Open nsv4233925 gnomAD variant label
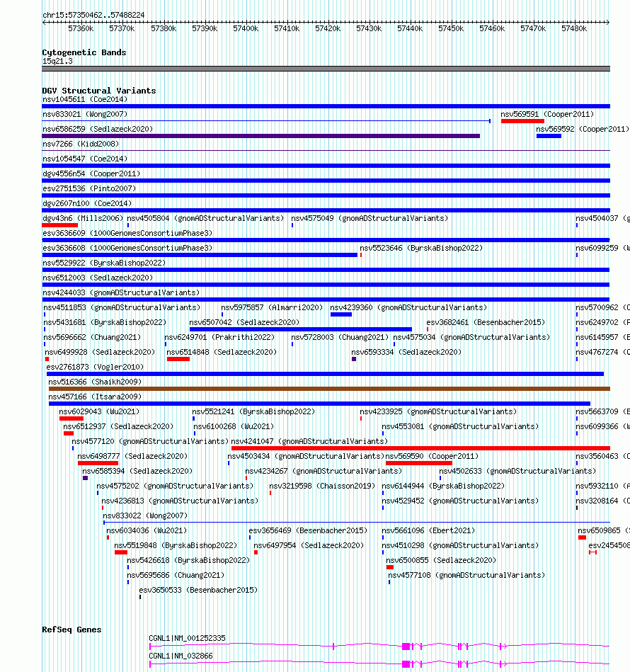The height and width of the screenshot is (672, 630). (438, 411)
